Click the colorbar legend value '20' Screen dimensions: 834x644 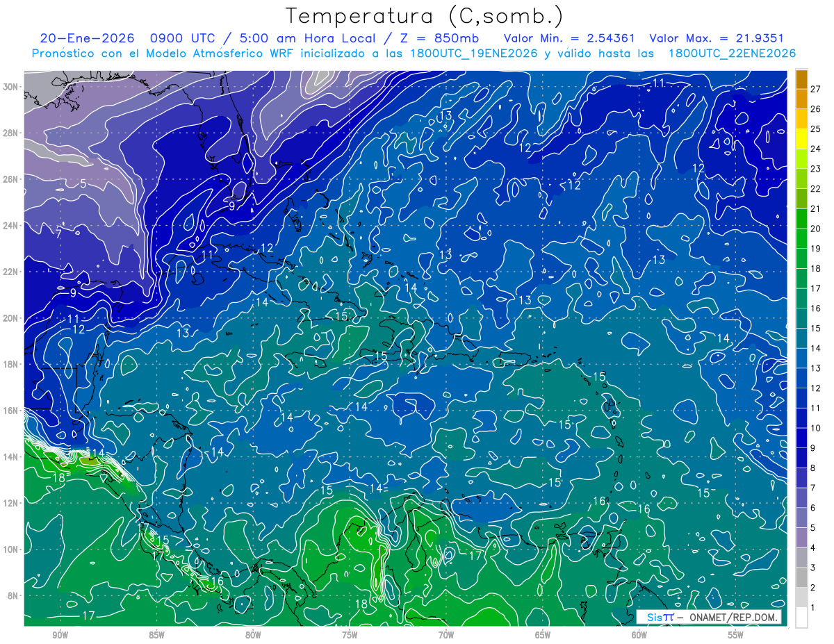pos(816,229)
